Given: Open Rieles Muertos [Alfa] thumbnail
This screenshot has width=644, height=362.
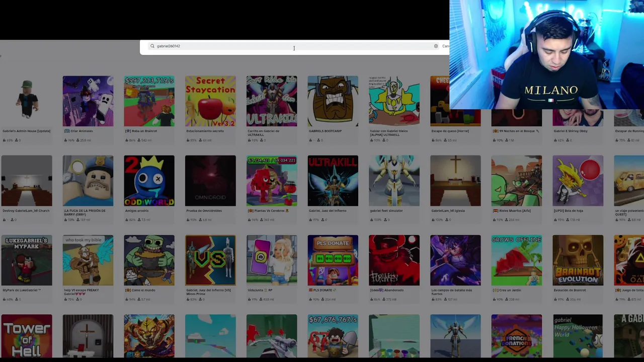Looking at the screenshot, I should (517, 180).
